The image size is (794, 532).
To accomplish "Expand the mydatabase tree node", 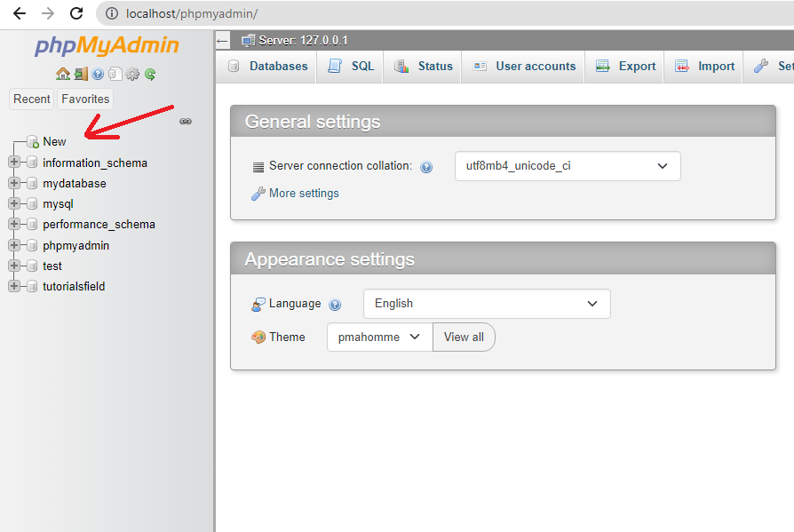I will point(14,183).
